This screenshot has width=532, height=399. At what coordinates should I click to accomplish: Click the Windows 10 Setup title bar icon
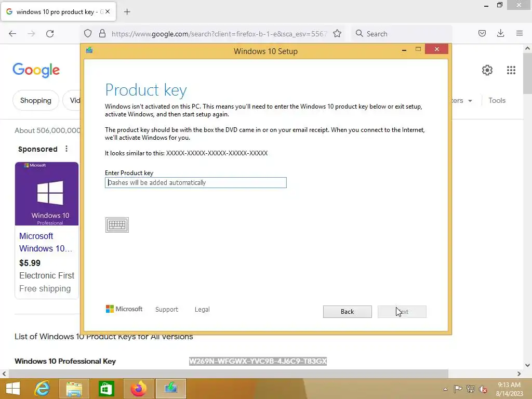89,50
